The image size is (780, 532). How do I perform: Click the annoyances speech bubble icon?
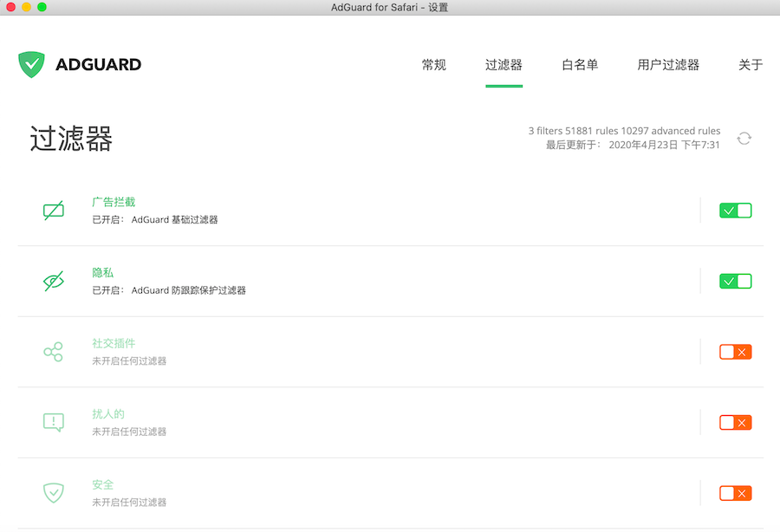pyautogui.click(x=53, y=422)
